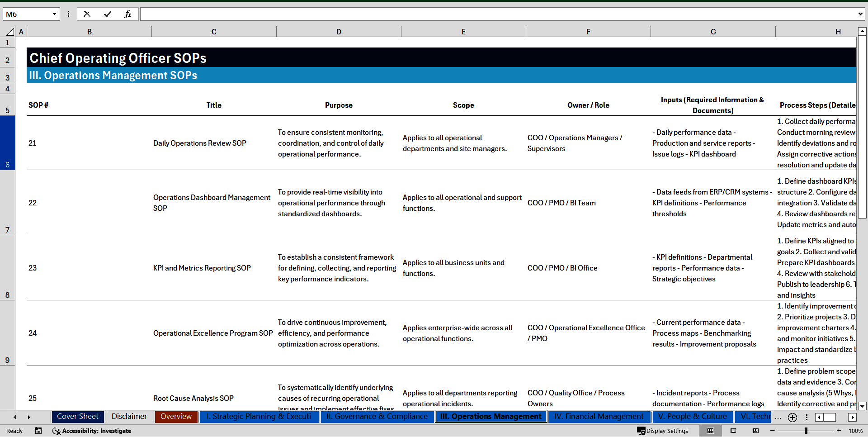Cancel the formula bar entry
Viewport: 868px width, 437px height.
click(87, 14)
